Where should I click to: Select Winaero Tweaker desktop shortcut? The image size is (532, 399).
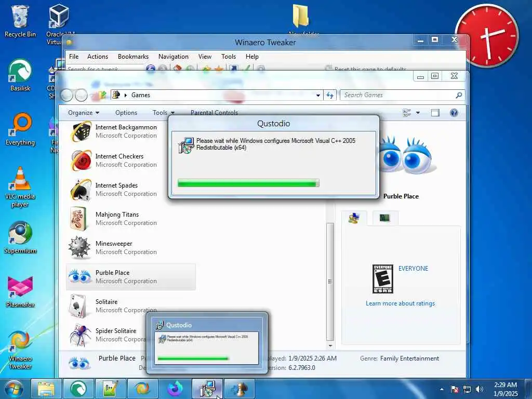pos(20,350)
